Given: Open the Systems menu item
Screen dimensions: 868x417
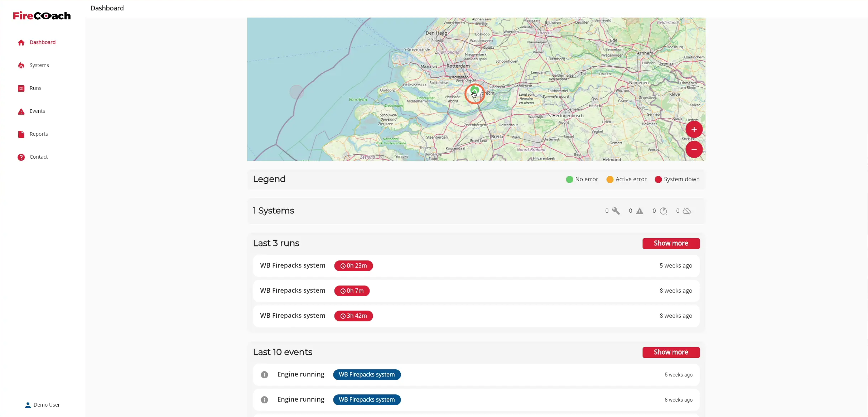Looking at the screenshot, I should click(x=39, y=65).
